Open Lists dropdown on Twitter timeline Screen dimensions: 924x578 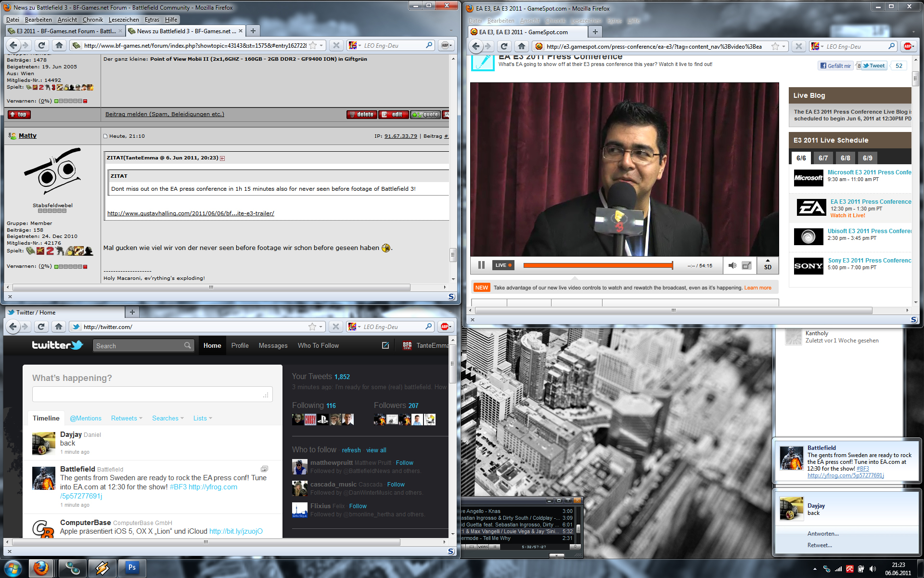(x=203, y=418)
